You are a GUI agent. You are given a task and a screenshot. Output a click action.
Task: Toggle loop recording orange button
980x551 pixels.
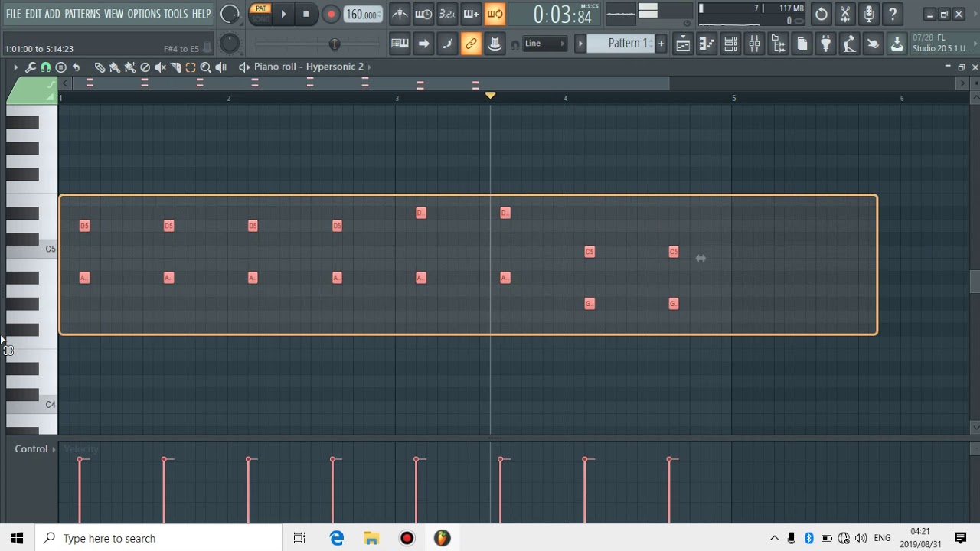495,14
